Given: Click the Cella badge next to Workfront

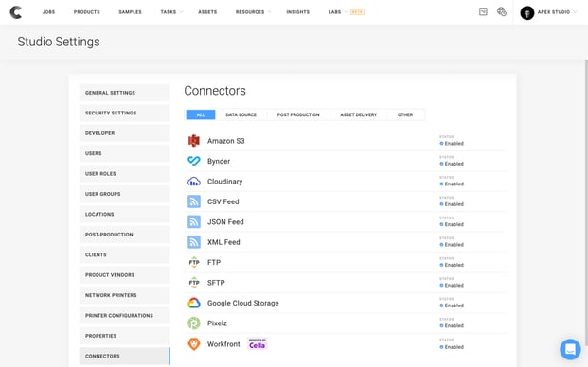Looking at the screenshot, I should click(x=258, y=343).
